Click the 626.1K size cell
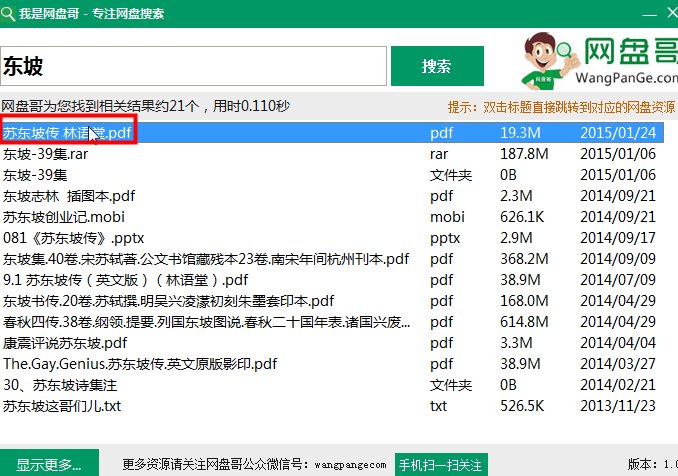Screen dimensions: 678x476 (x=522, y=217)
